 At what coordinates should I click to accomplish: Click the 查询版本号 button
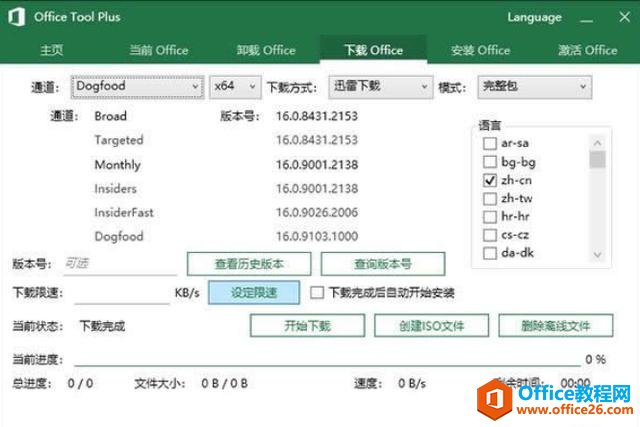point(383,264)
